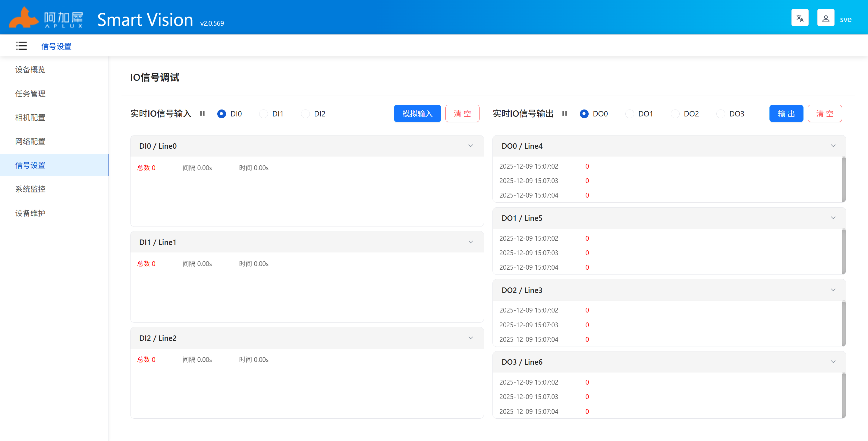
Task: Pause the real-time IO input signal
Action: click(x=202, y=114)
